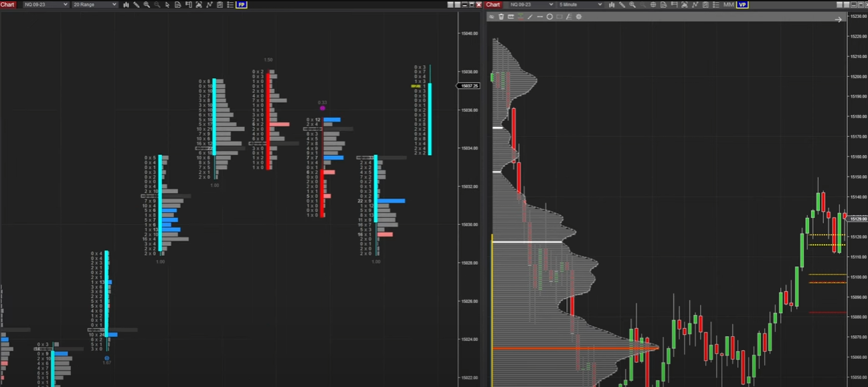Viewport: 868px width, 387px height.
Task: Click the 15040.00 price axis label
Action: tap(470, 33)
